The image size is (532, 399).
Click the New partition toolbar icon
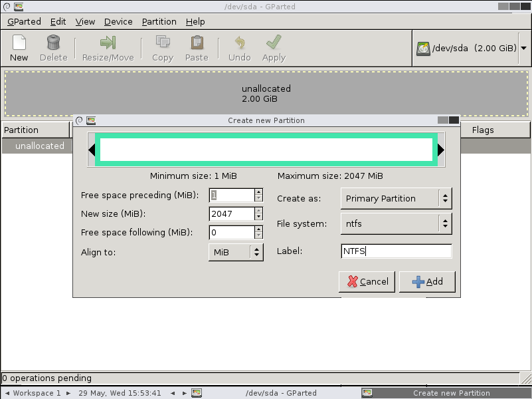click(19, 43)
